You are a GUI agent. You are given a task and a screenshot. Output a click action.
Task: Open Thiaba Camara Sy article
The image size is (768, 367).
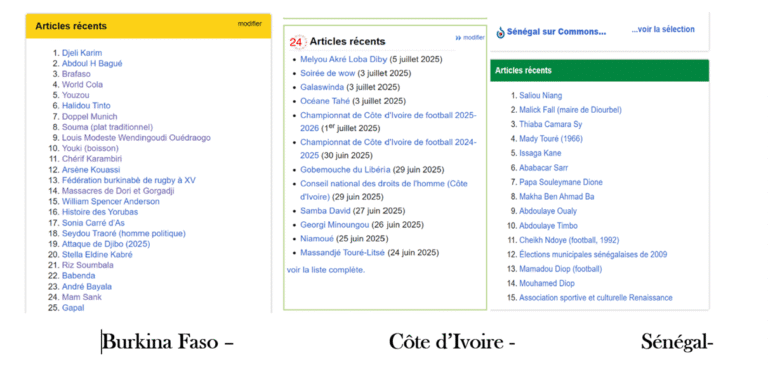point(551,124)
